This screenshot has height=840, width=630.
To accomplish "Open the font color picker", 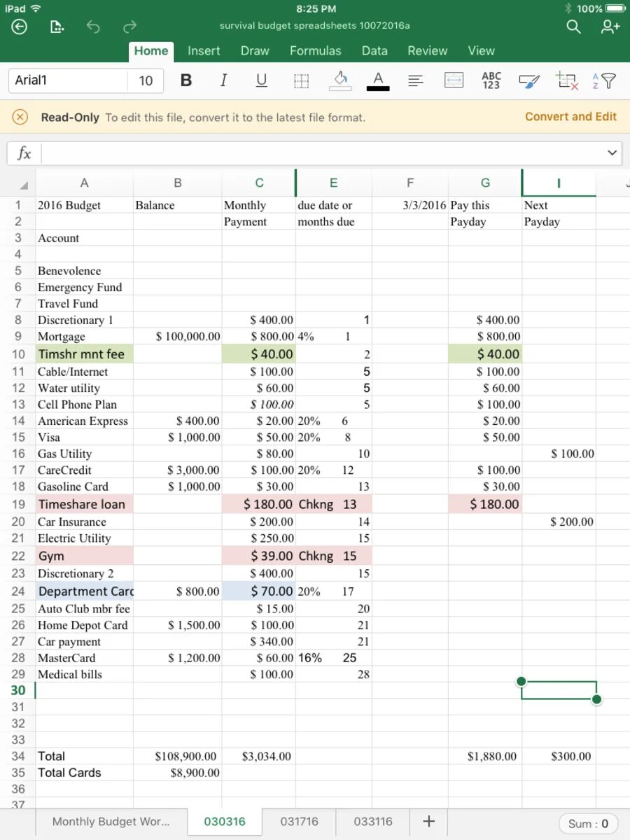I will [378, 80].
